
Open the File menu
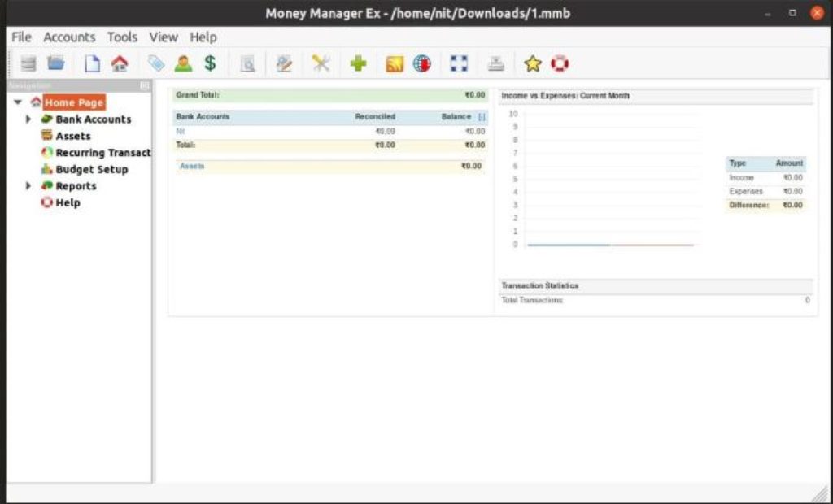click(22, 37)
